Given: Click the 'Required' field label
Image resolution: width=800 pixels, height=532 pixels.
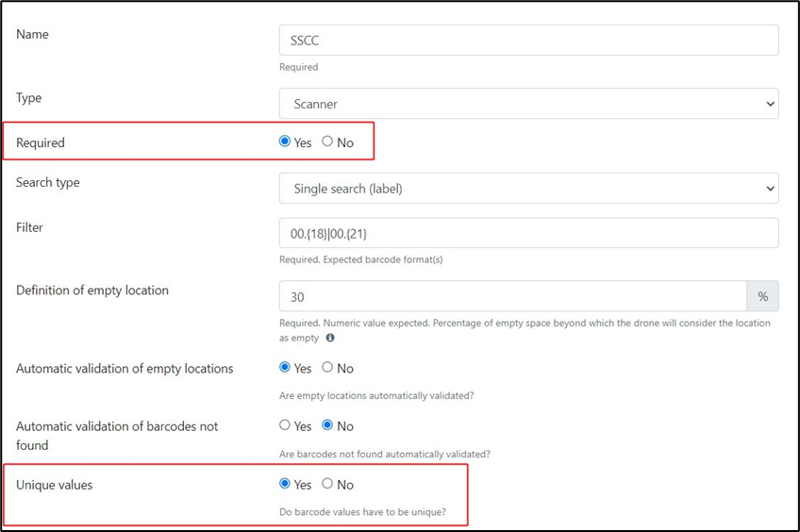Looking at the screenshot, I should pyautogui.click(x=41, y=142).
